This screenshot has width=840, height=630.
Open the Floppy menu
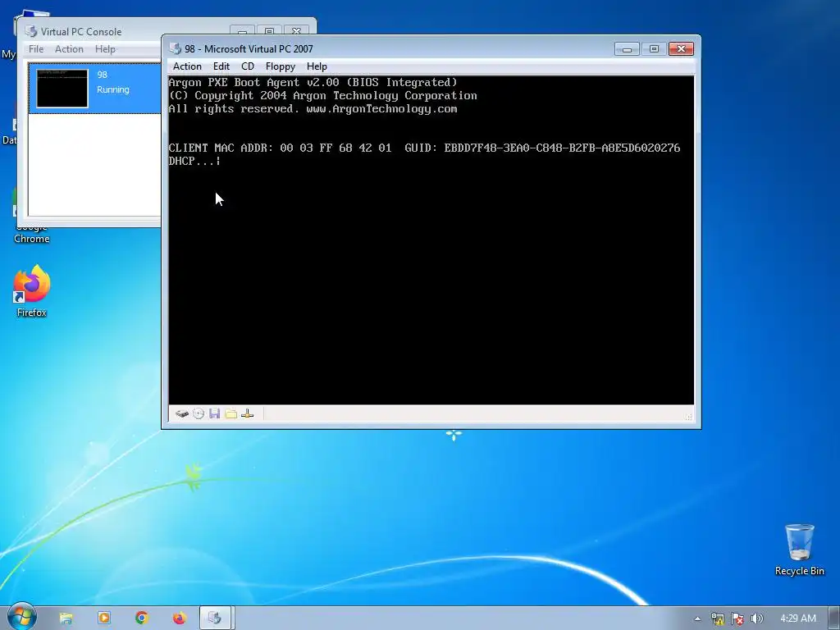tap(281, 66)
